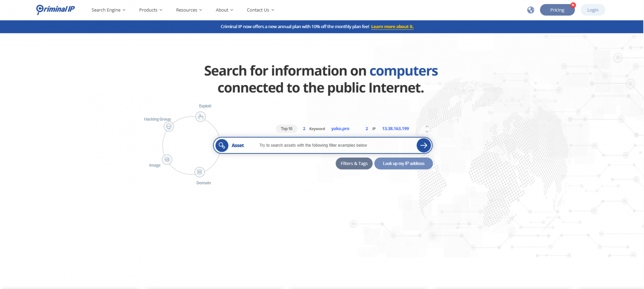Open language options via the globe icon
The width and height of the screenshot is (644, 289).
pyautogui.click(x=530, y=10)
